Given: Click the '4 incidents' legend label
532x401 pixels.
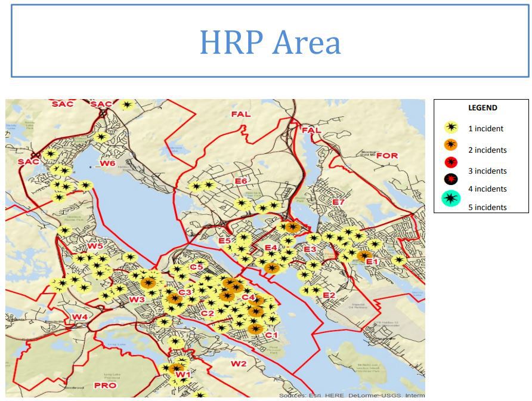Looking at the screenshot, I should (487, 189).
